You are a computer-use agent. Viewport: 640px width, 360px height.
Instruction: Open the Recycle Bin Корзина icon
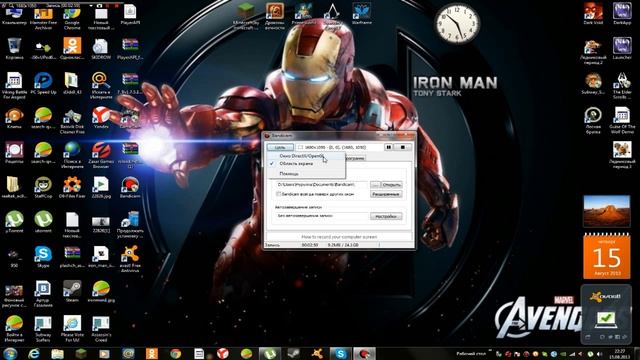coord(14,49)
